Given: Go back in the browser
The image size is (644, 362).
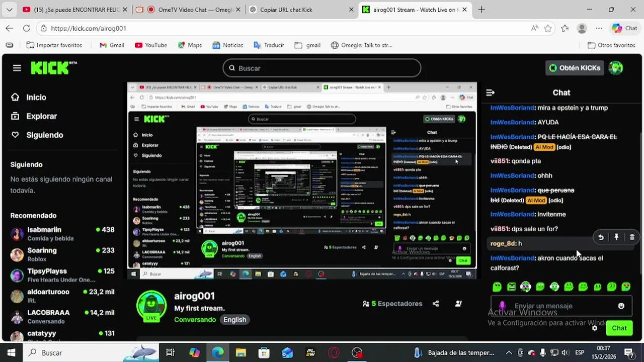Looking at the screenshot, I should (9, 28).
